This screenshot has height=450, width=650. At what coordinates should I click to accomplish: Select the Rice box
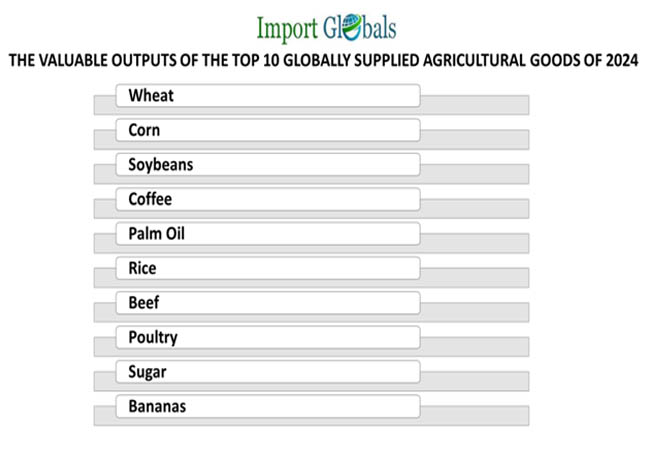(x=267, y=268)
